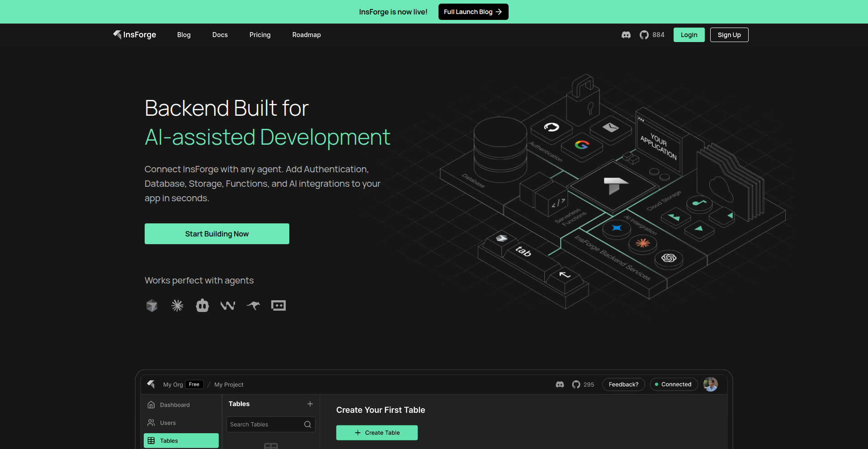Choose the Cline robot-head agent icon
This screenshot has width=868, height=449.
point(203,306)
